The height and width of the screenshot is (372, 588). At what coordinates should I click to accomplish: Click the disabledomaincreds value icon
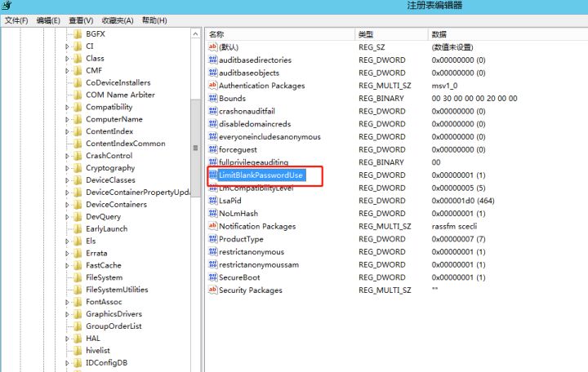pos(212,124)
